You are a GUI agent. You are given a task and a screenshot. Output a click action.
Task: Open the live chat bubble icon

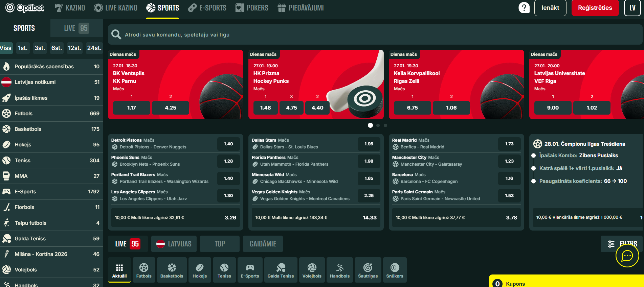click(627, 256)
